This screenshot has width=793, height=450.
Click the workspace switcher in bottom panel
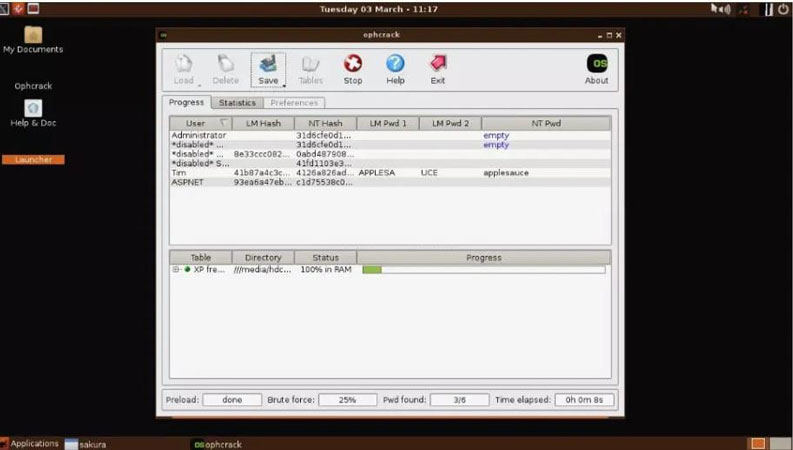tap(770, 444)
